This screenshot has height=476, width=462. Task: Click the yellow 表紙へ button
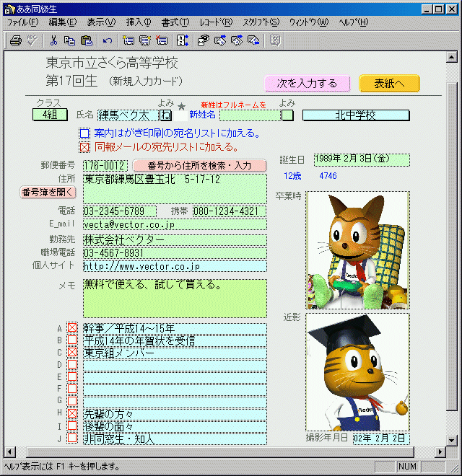click(x=389, y=83)
